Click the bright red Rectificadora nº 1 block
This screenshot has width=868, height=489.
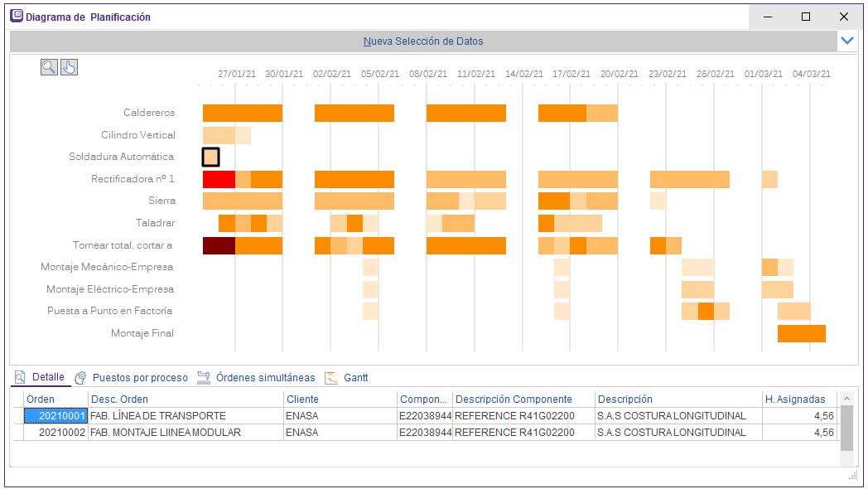click(x=219, y=179)
